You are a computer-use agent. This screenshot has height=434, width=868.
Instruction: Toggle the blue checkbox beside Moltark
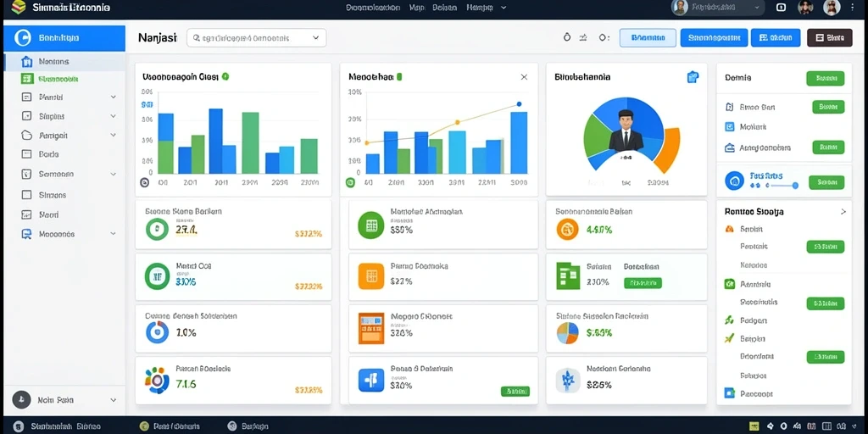click(729, 127)
